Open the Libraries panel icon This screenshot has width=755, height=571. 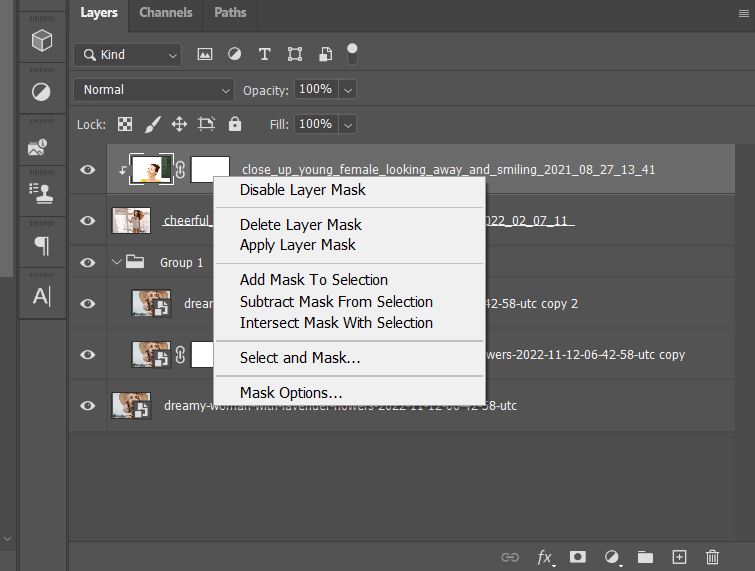coord(38,147)
